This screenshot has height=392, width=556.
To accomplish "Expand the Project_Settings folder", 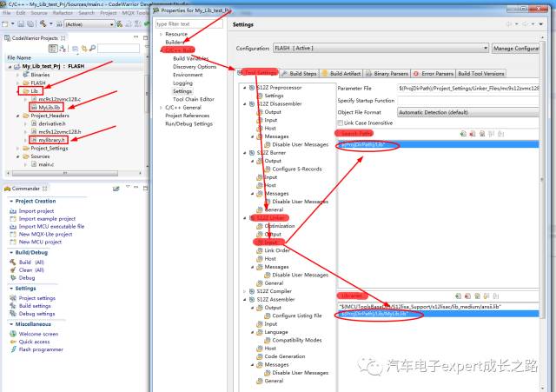I will tap(17, 149).
